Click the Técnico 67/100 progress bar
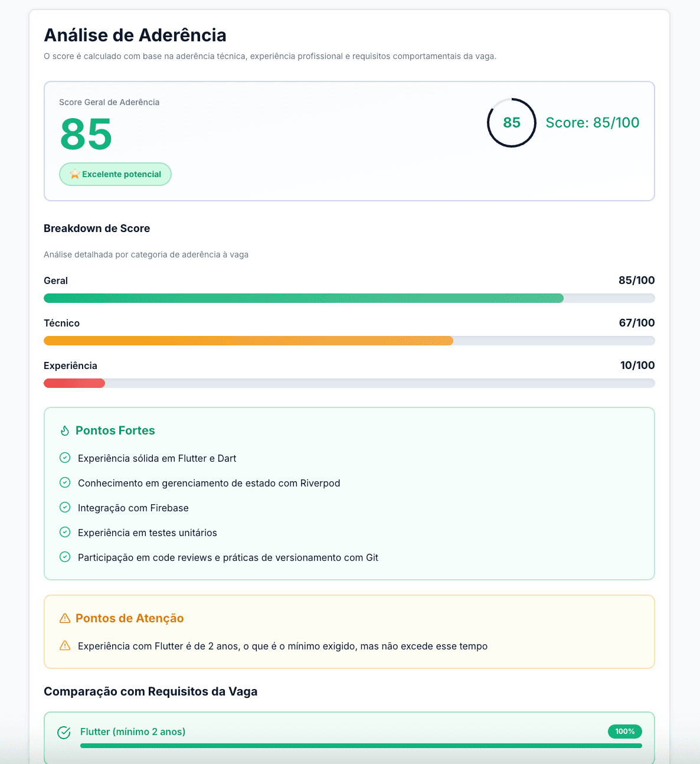 (349, 341)
